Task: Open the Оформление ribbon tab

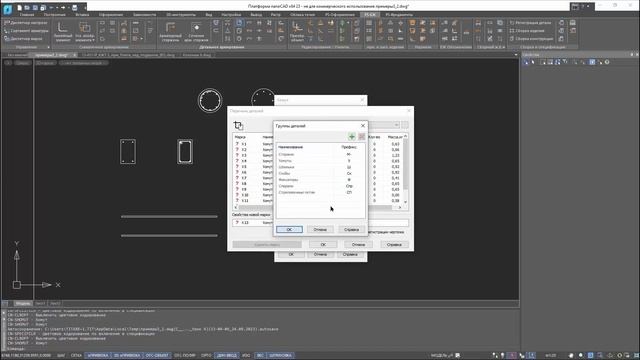Action: pyautogui.click(x=111, y=15)
